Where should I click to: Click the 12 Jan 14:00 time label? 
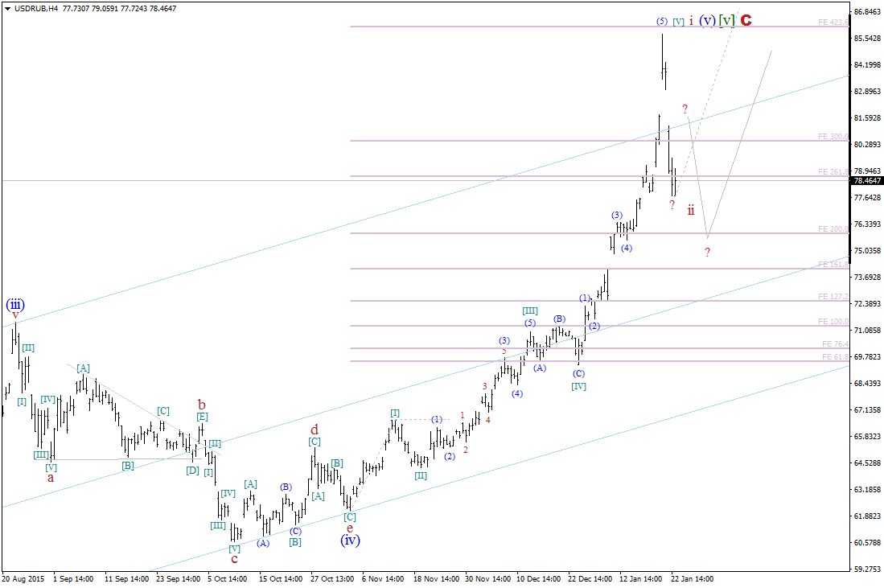(641, 579)
